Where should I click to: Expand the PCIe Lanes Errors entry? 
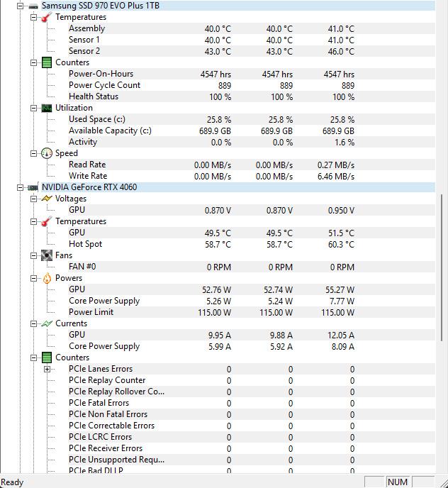pyautogui.click(x=47, y=369)
